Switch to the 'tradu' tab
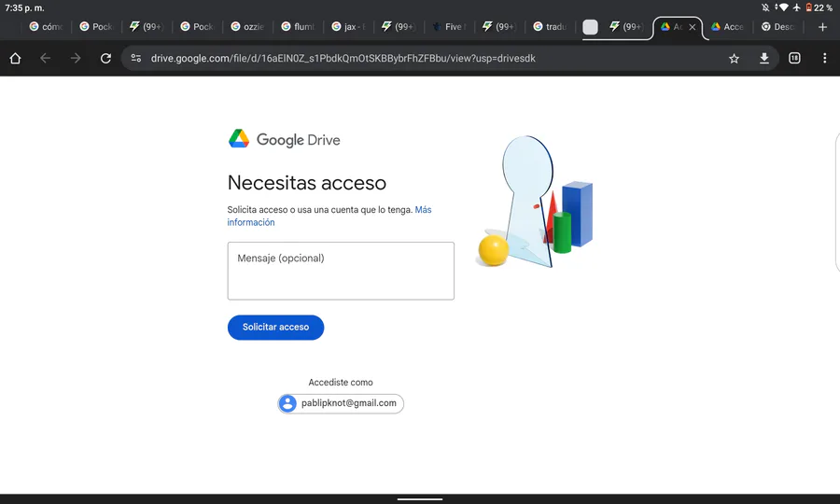Viewport: 840px width, 504px height. [x=550, y=27]
